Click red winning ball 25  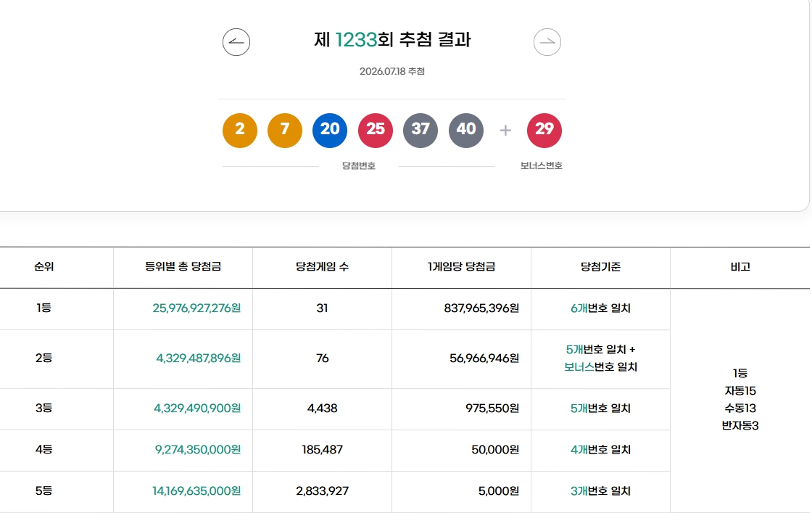pos(376,130)
